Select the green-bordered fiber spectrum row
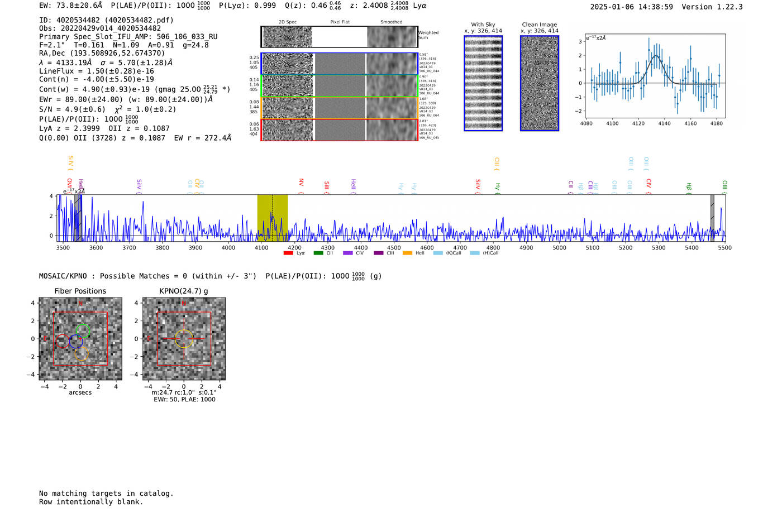Image resolution: width=782 pixels, height=532 pixels. [x=340, y=86]
